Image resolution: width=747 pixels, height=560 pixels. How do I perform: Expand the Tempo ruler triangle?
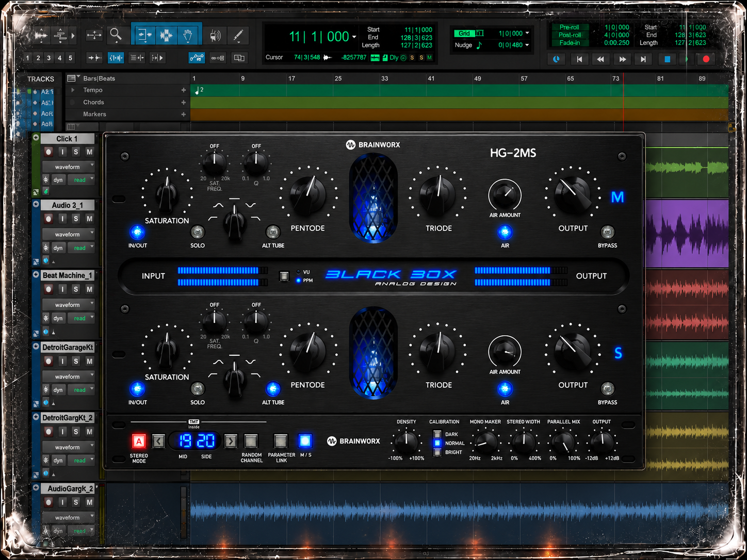[x=73, y=90]
